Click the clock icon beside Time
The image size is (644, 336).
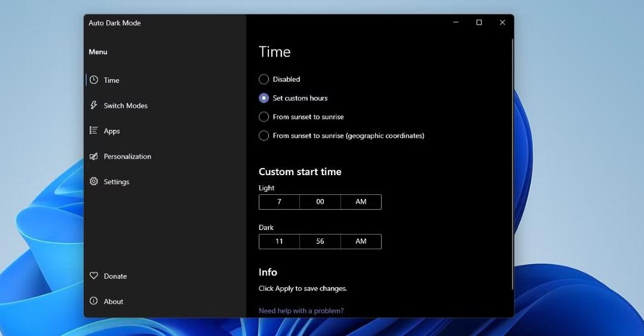94,80
